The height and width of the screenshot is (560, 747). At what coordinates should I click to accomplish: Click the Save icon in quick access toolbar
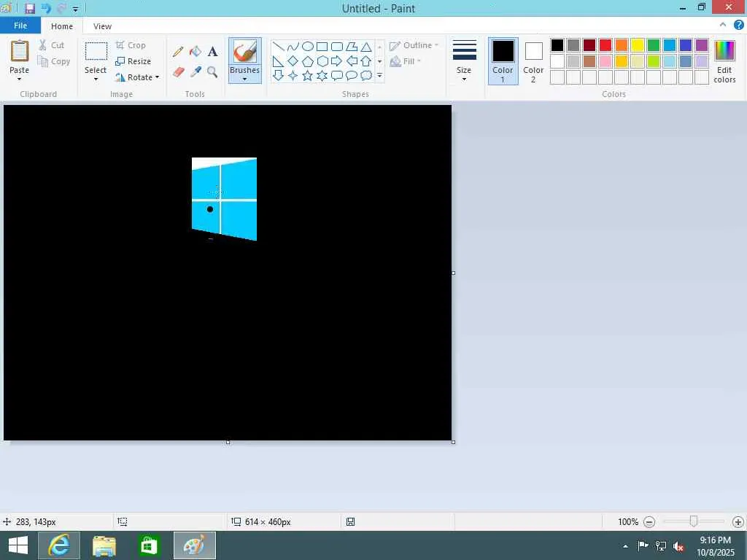(29, 8)
